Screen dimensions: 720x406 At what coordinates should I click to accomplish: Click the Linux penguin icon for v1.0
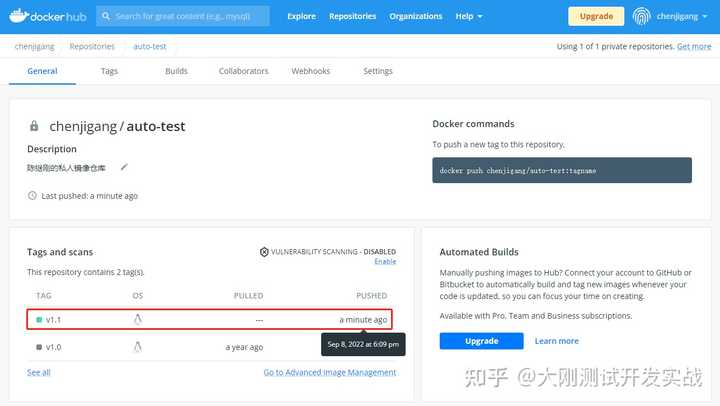click(137, 347)
